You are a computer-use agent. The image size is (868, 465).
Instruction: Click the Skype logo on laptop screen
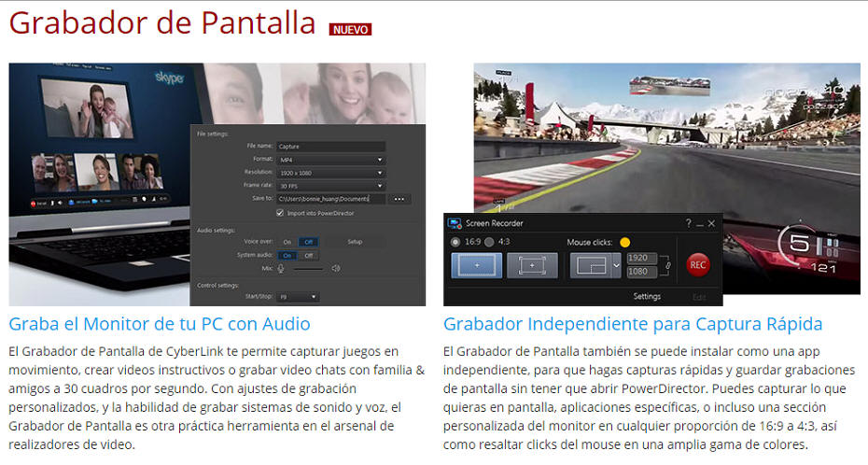click(x=169, y=77)
